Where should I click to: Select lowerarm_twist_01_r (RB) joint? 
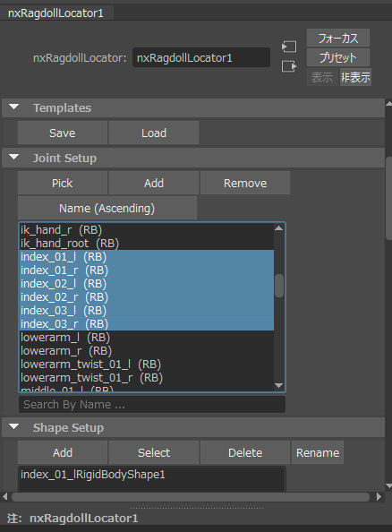[147, 378]
